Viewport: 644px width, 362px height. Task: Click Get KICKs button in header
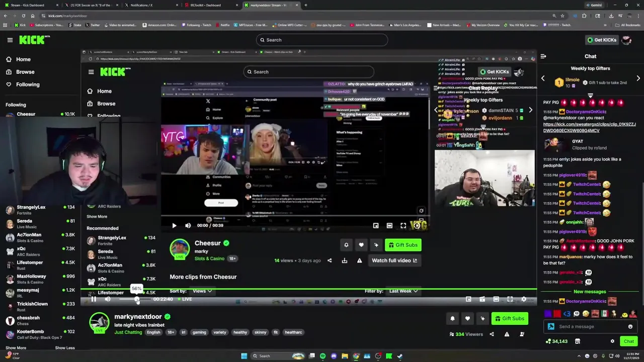601,40
